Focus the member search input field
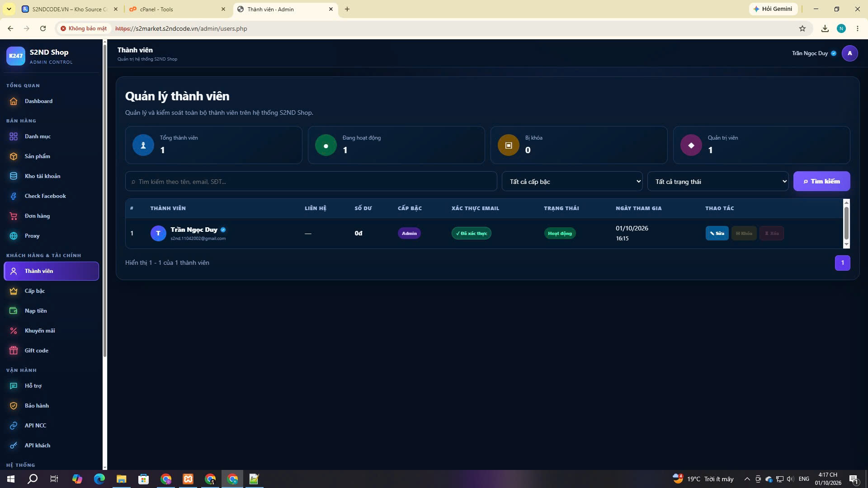The width and height of the screenshot is (868, 488). pos(311,182)
